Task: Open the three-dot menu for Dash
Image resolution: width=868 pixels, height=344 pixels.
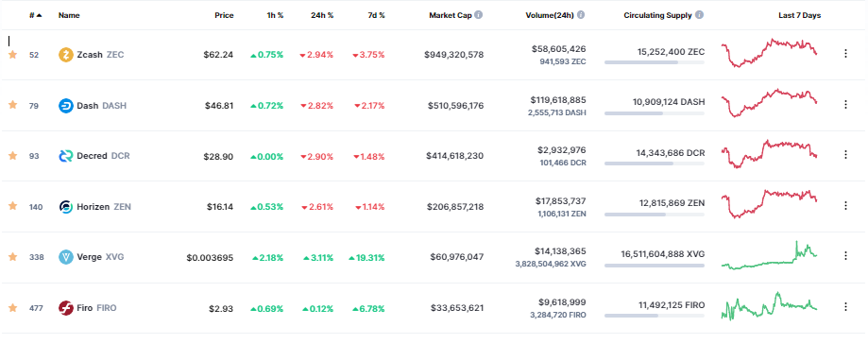Action: 845,104
